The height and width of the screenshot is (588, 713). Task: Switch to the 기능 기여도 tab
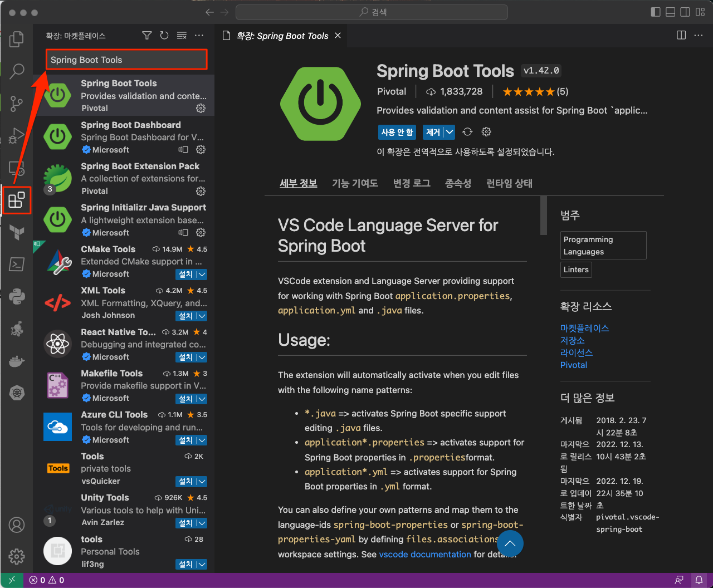click(355, 183)
